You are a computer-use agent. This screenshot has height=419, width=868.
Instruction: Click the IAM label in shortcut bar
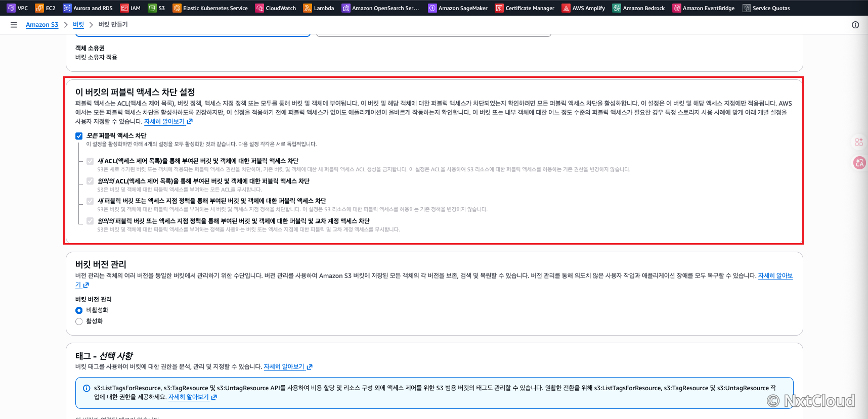point(136,8)
